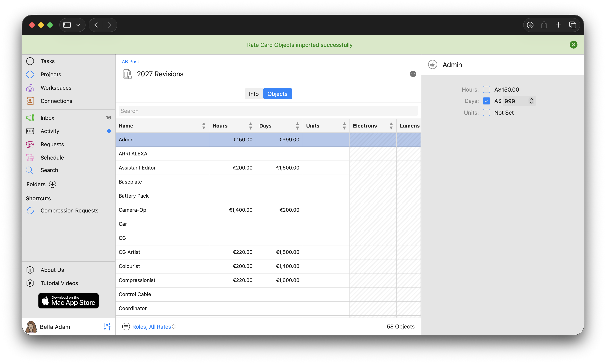Click the Inbox unread count 16
The image size is (606, 364).
[108, 118]
